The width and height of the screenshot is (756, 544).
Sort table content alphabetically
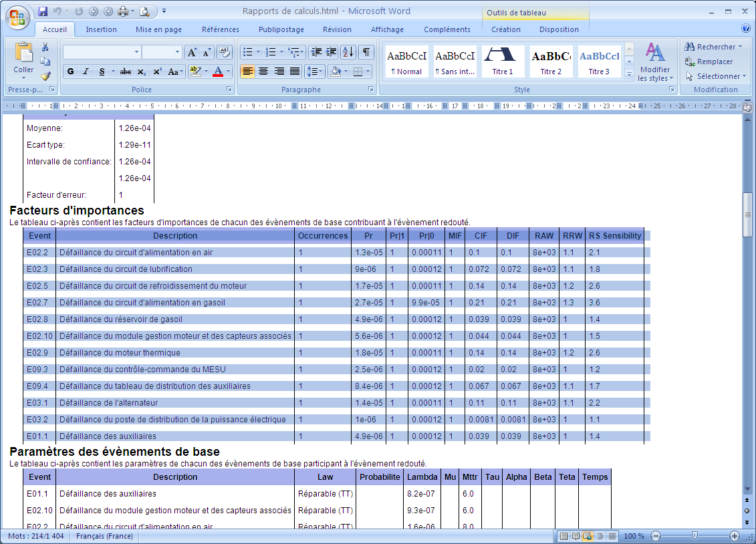[x=348, y=52]
